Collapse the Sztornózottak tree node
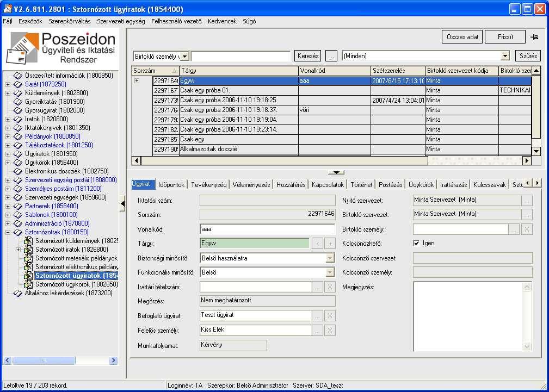This screenshot has height=392, width=549. (x=8, y=232)
